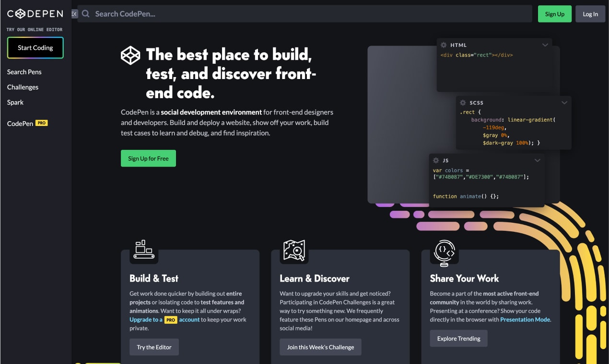Viewport: 609px width, 364px height.
Task: Follow the Upgrade to a link text
Action: tap(146, 319)
